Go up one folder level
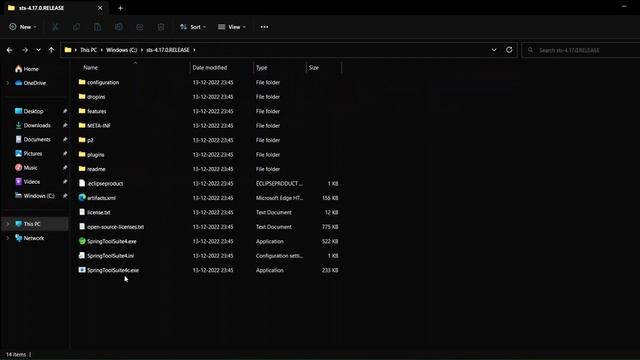Image resolution: width=640 pixels, height=360 pixels. [x=51, y=50]
